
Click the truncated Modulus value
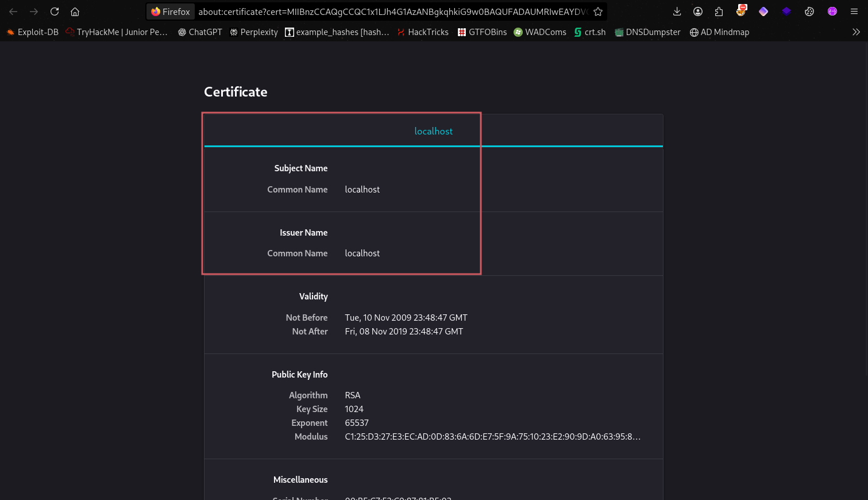[492, 437]
